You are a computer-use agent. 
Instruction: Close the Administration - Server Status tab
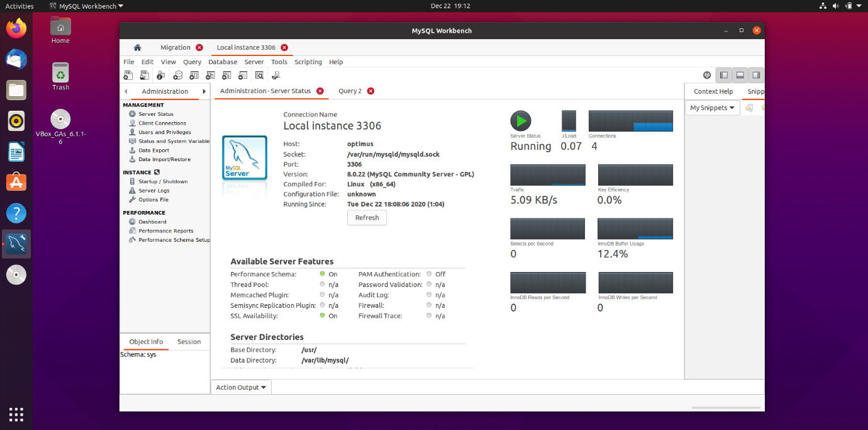[320, 91]
